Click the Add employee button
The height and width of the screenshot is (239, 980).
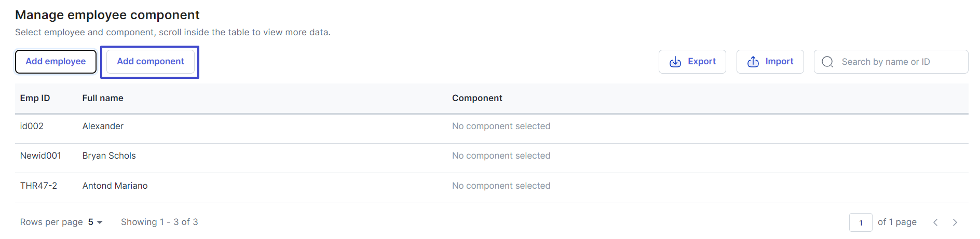(56, 62)
